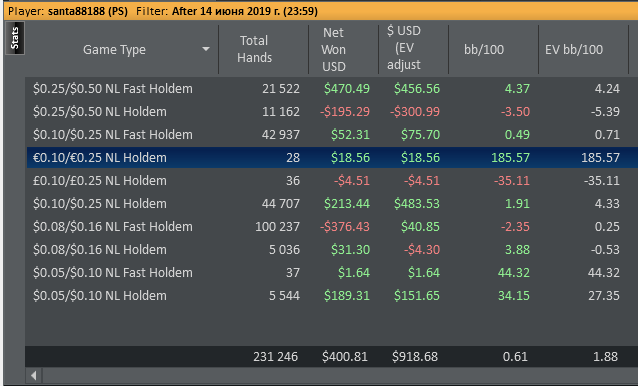Select the $0.08/$0.16 NL Holdem row
The height and width of the screenshot is (386, 638).
(332, 249)
